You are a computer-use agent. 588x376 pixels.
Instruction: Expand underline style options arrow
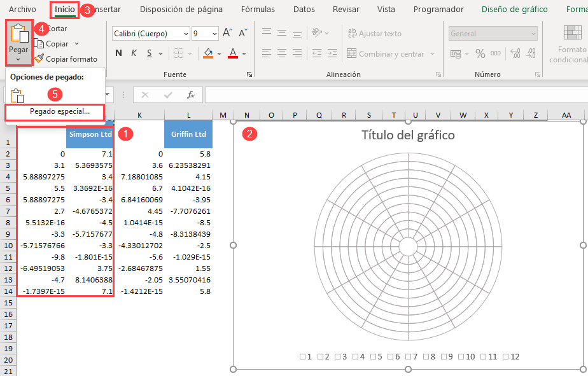pyautogui.click(x=160, y=53)
